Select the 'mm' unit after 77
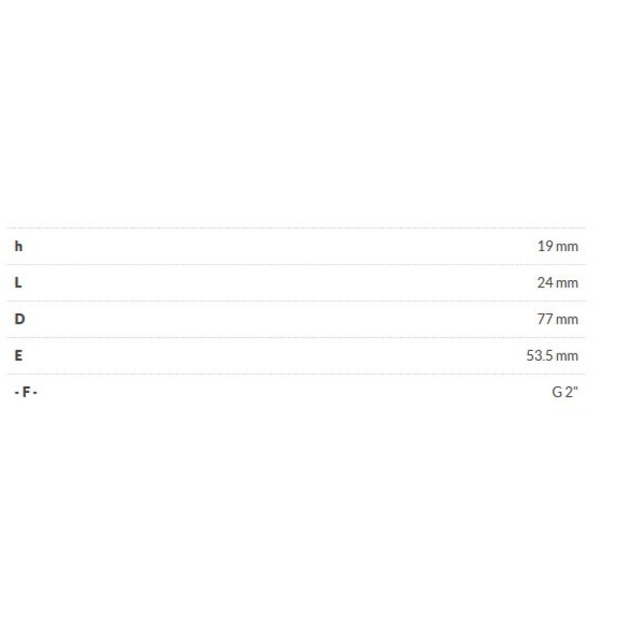Screen dimensions: 644x644 coord(568,319)
